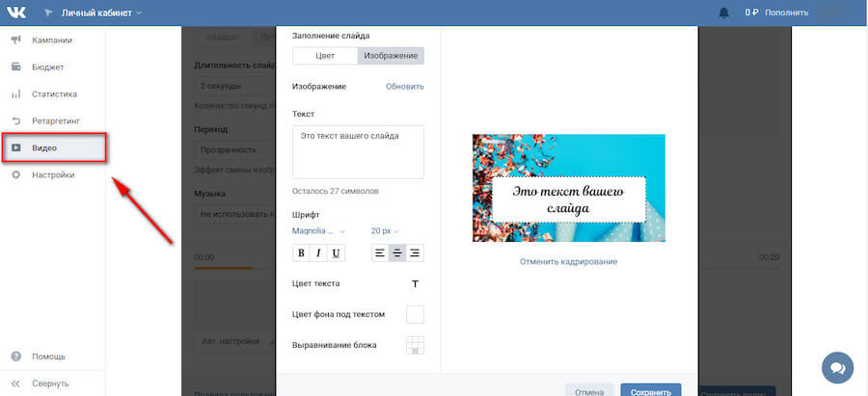Open Кампании in the sidebar
The height and width of the screenshot is (396, 868).
click(53, 40)
